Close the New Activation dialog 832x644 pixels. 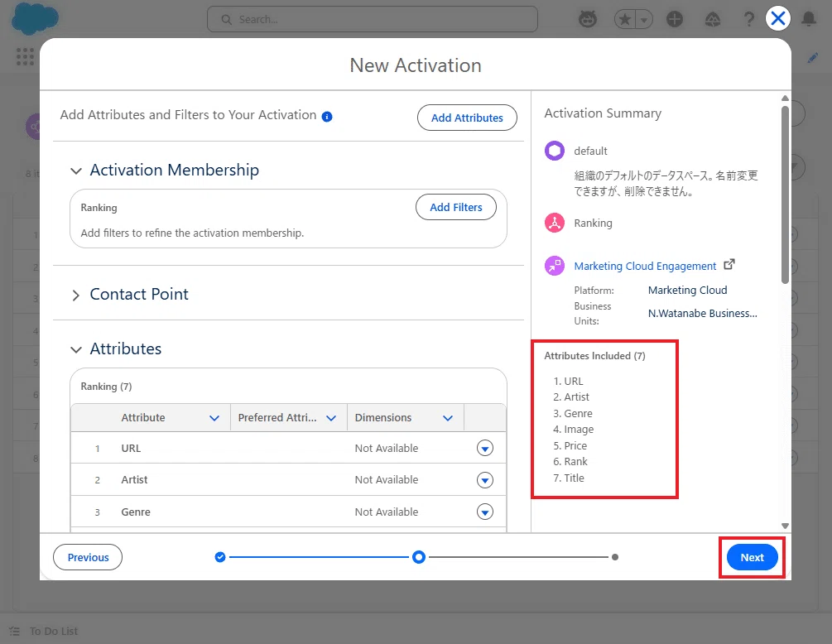(x=778, y=18)
